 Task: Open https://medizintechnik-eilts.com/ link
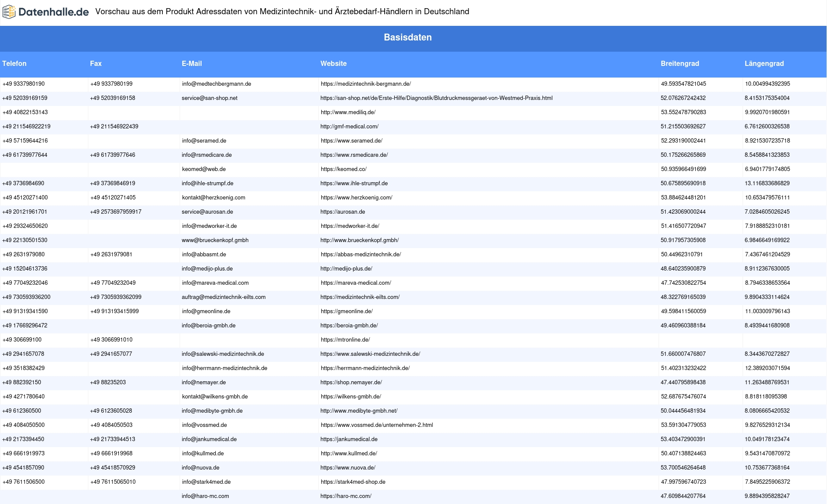point(360,297)
